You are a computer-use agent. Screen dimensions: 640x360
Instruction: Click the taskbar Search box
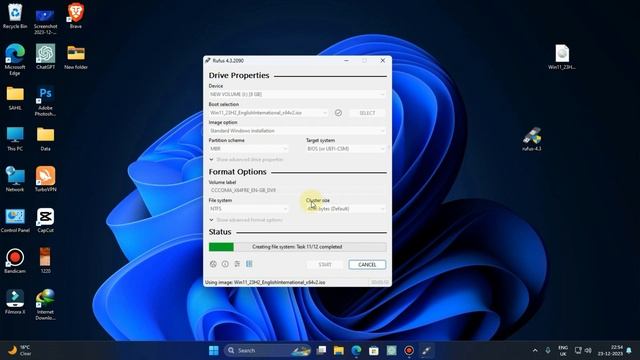click(268, 350)
